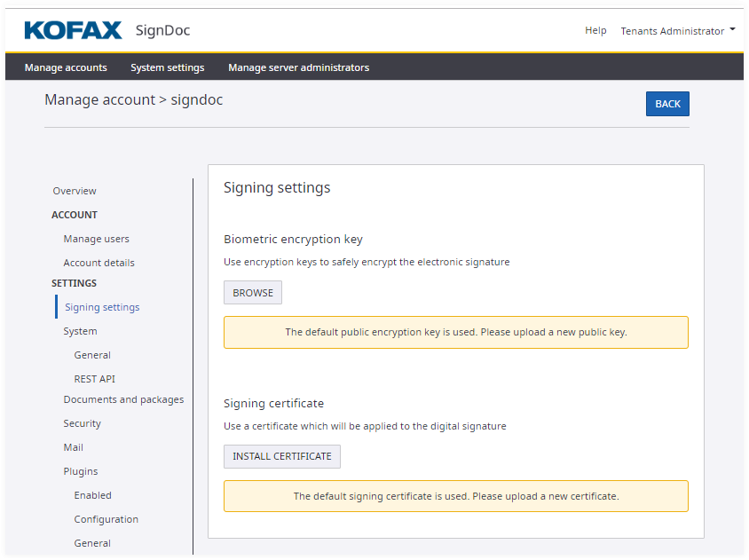Go to Manage server administrators
749x560 pixels.
pyautogui.click(x=298, y=67)
